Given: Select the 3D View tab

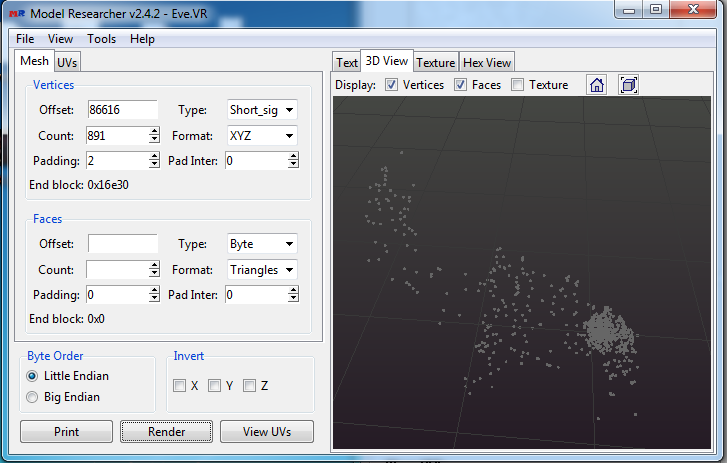Looking at the screenshot, I should (387, 61).
